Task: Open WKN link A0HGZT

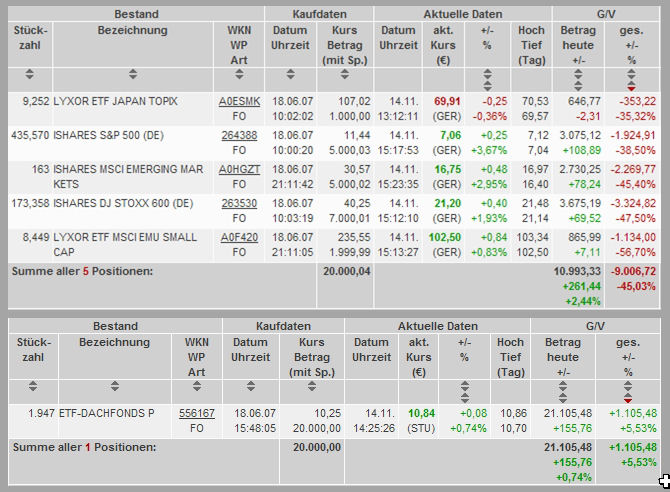Action: (239, 170)
